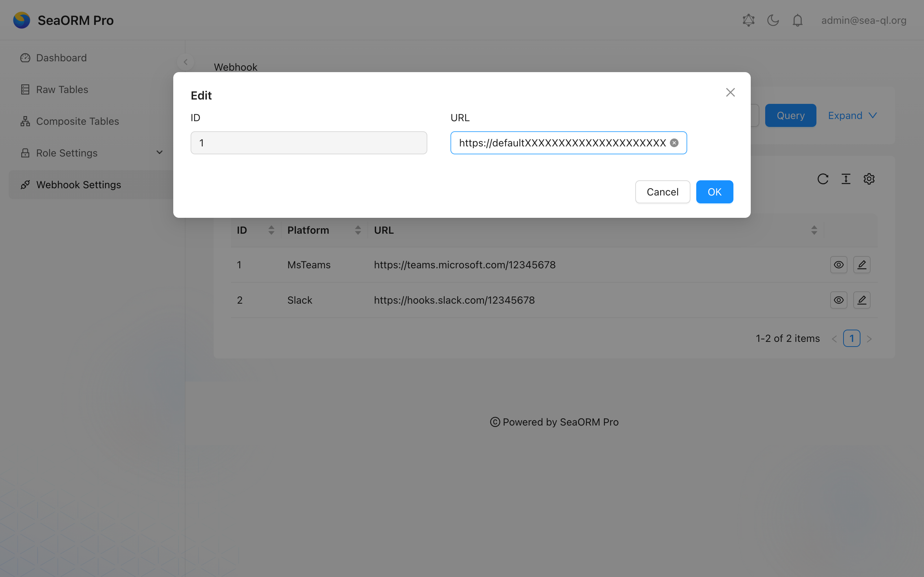Go to Composite Tables
This screenshot has height=577, width=924.
77,122
